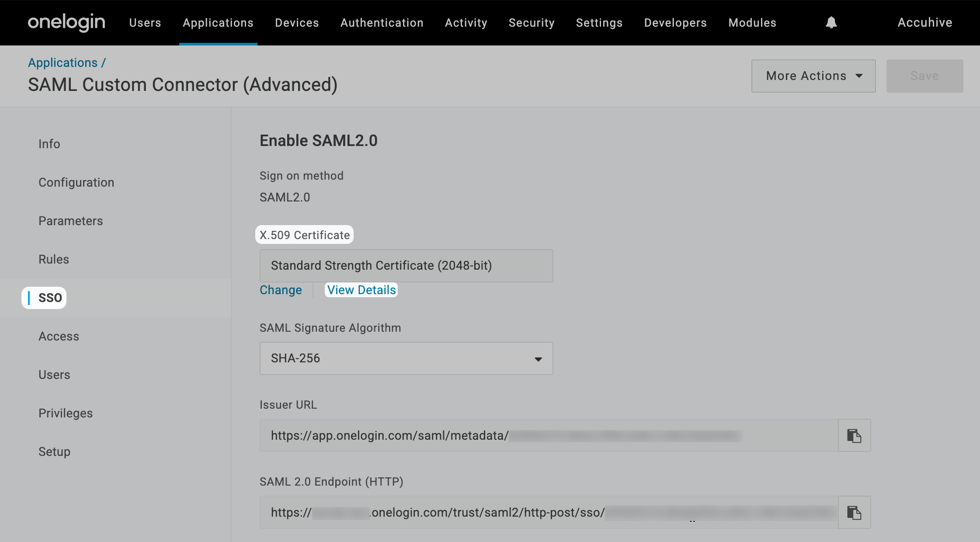
Task: Copy the Issuer URL with clipboard icon
Action: [854, 435]
